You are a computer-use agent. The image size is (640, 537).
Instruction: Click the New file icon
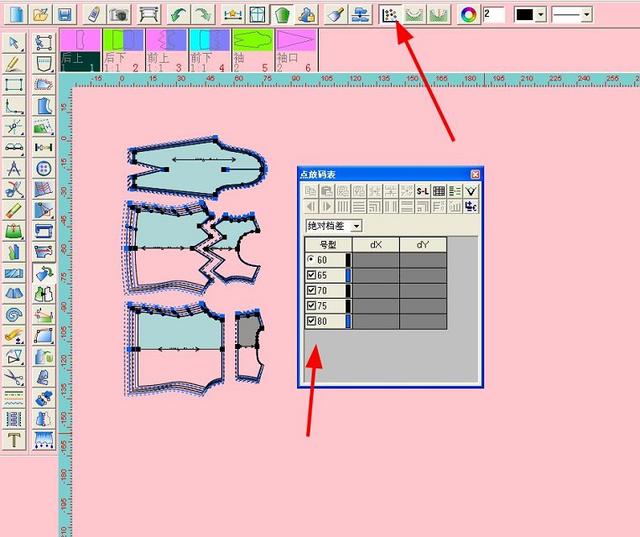(16, 15)
